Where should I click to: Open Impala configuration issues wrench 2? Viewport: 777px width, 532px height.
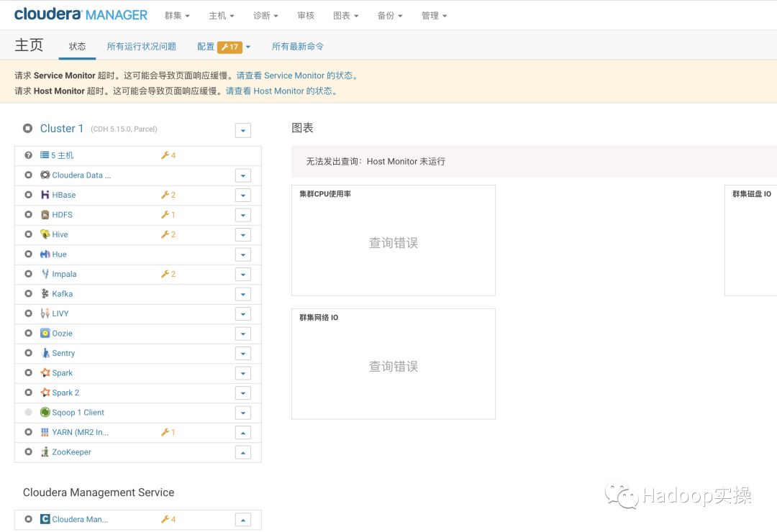tap(168, 274)
